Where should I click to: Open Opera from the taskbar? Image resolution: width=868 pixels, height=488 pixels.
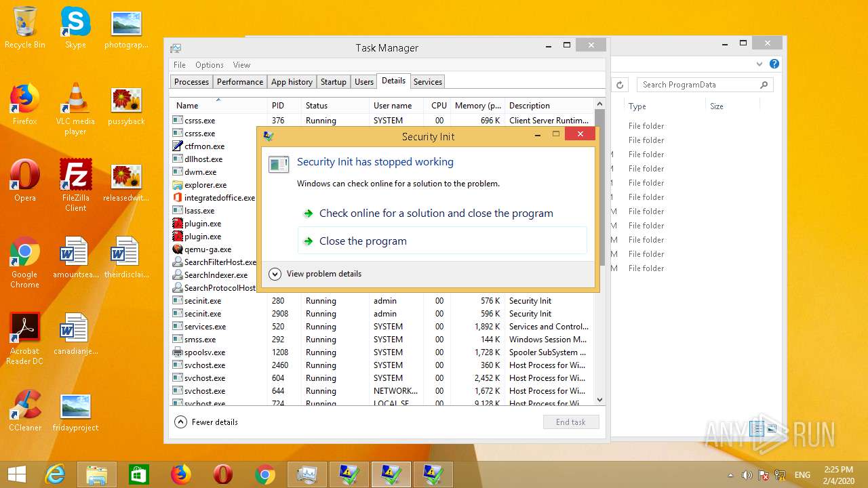coord(222,474)
